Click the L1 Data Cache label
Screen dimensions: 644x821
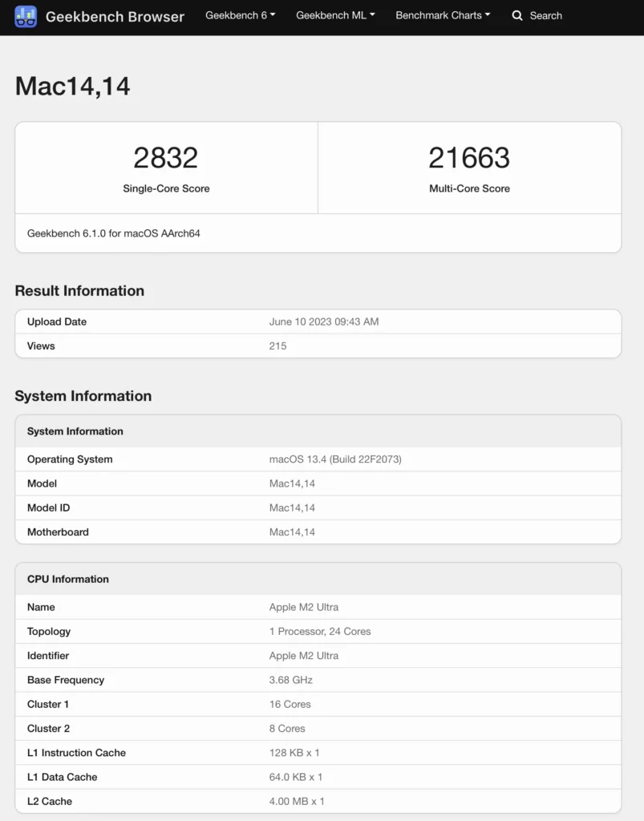click(x=62, y=777)
